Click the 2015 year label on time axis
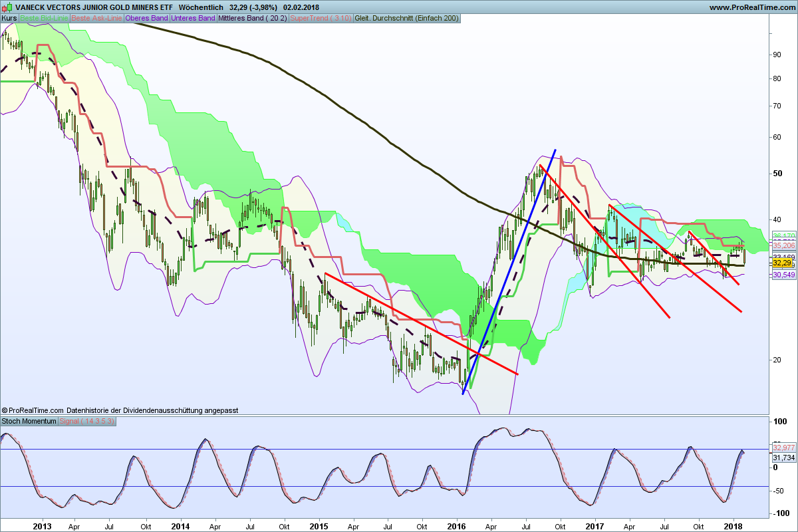Viewport: 798px width, 532px height. click(319, 525)
